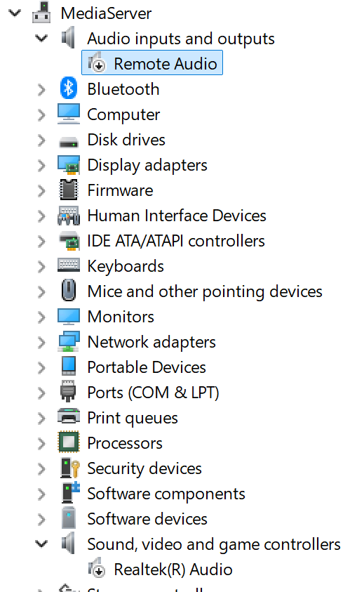The image size is (364, 592).
Task: Select Ports (COM & LPT) entry
Action: [x=153, y=393]
